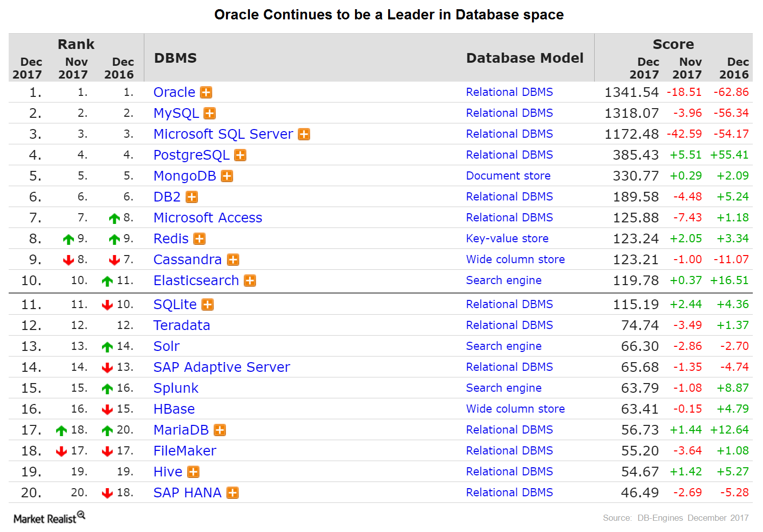Click Relational DBMS in Teradata row
Viewport: 763px width, 532px height.
pyautogui.click(x=510, y=325)
